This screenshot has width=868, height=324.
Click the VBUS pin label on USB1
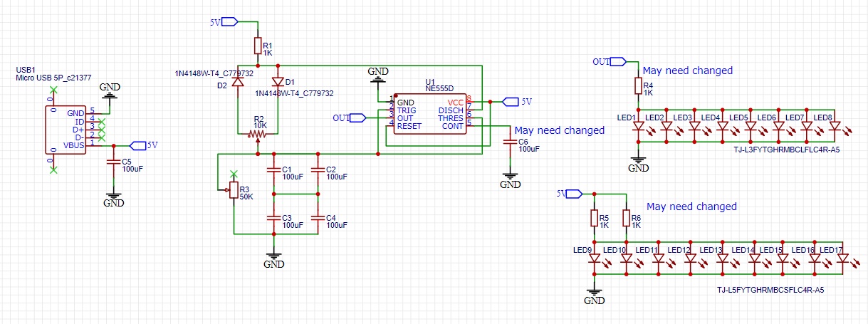click(x=74, y=145)
